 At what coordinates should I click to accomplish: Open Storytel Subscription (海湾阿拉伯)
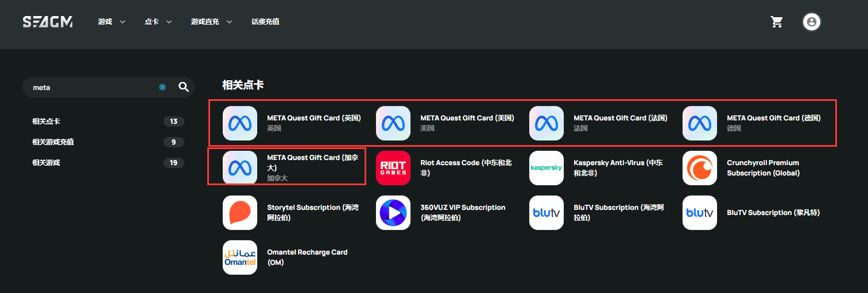(313, 213)
